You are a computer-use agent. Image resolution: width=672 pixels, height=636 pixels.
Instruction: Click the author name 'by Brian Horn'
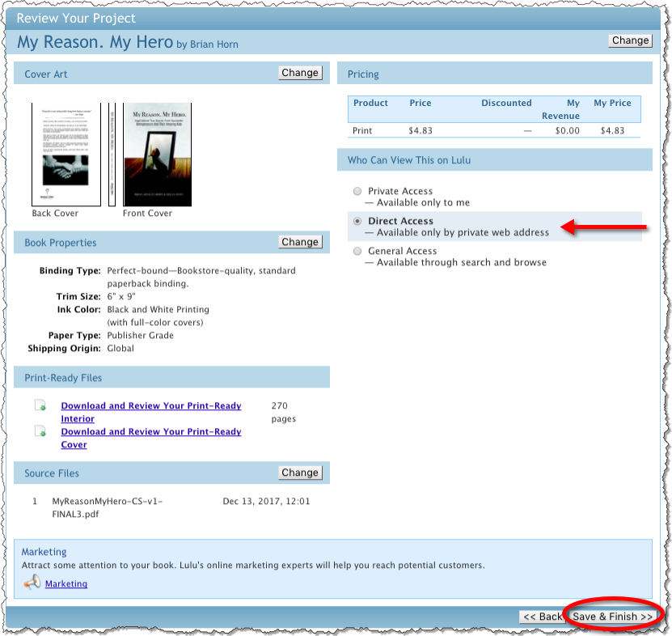pos(208,45)
